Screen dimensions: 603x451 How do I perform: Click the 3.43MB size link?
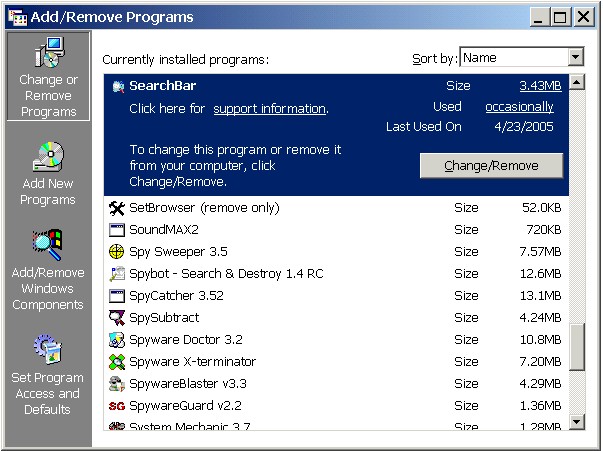pyautogui.click(x=540, y=86)
